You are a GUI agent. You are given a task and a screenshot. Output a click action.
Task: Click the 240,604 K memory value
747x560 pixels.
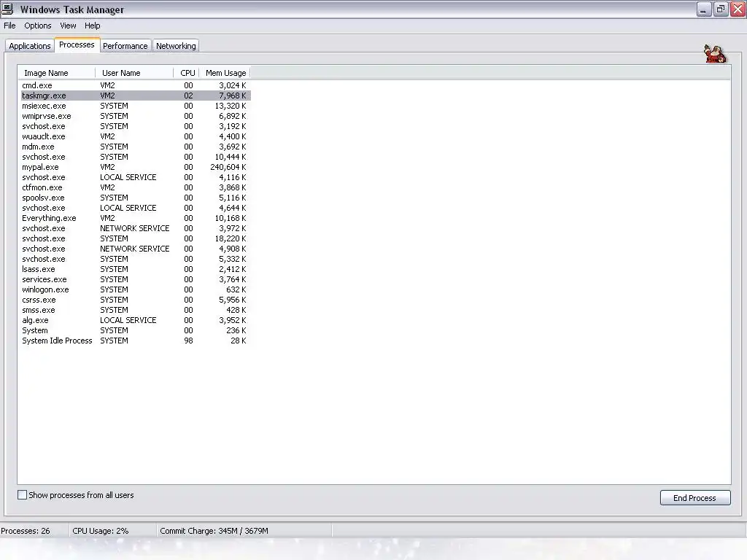click(x=228, y=167)
